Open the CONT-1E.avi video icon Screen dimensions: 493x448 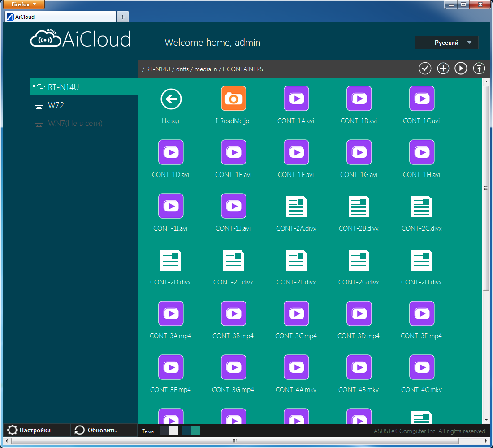pyautogui.click(x=234, y=152)
